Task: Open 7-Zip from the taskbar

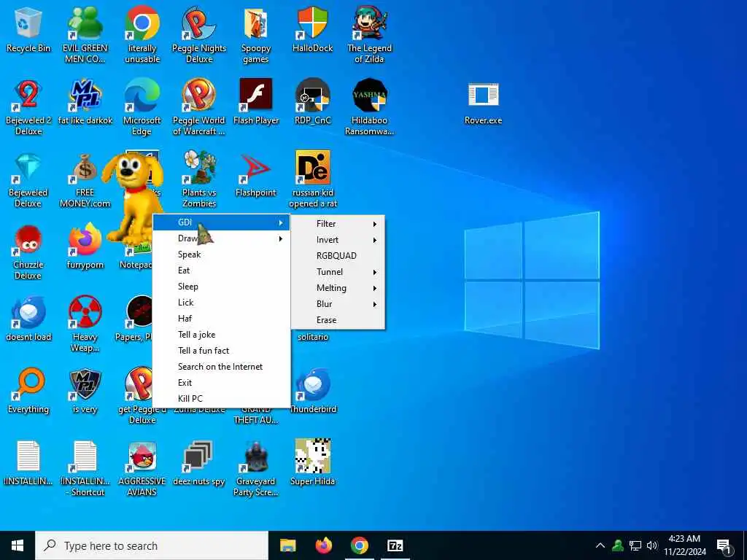Action: coord(395,545)
